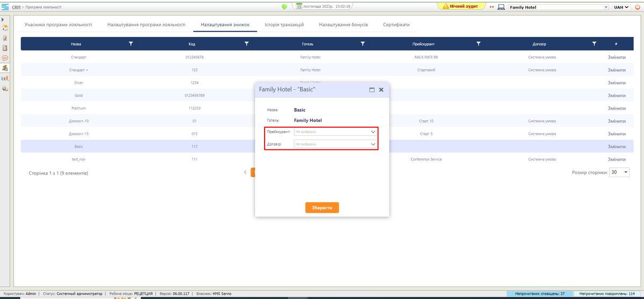Open the hamburger menu icon at top-left

coord(5,7)
